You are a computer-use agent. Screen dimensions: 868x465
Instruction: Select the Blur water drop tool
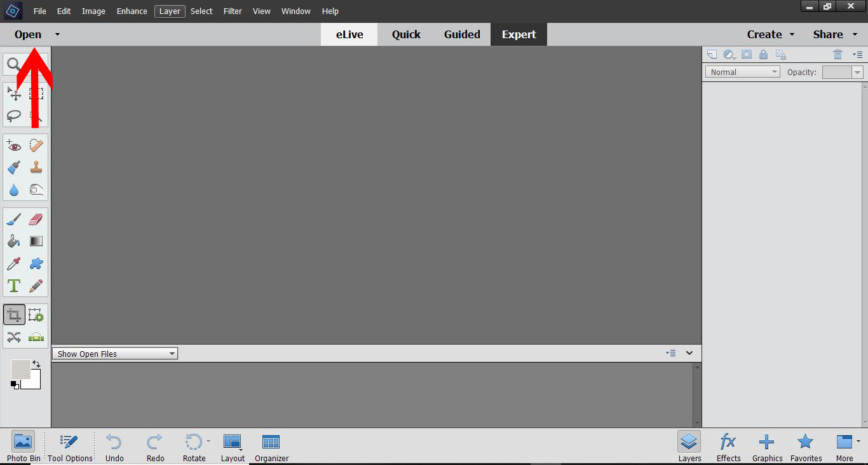(x=14, y=190)
